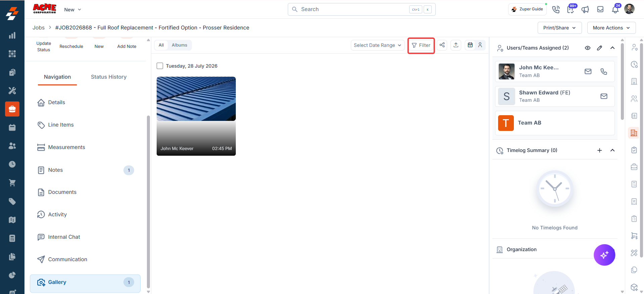The width and height of the screenshot is (644, 294).
Task: Edit assigned users with the pencil icon
Action: click(x=600, y=48)
